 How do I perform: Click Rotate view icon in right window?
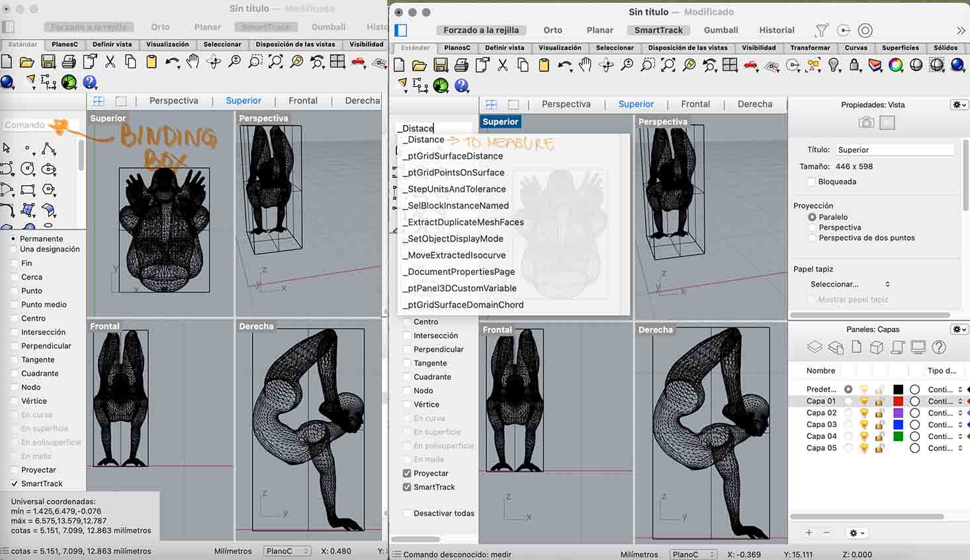[x=606, y=65]
